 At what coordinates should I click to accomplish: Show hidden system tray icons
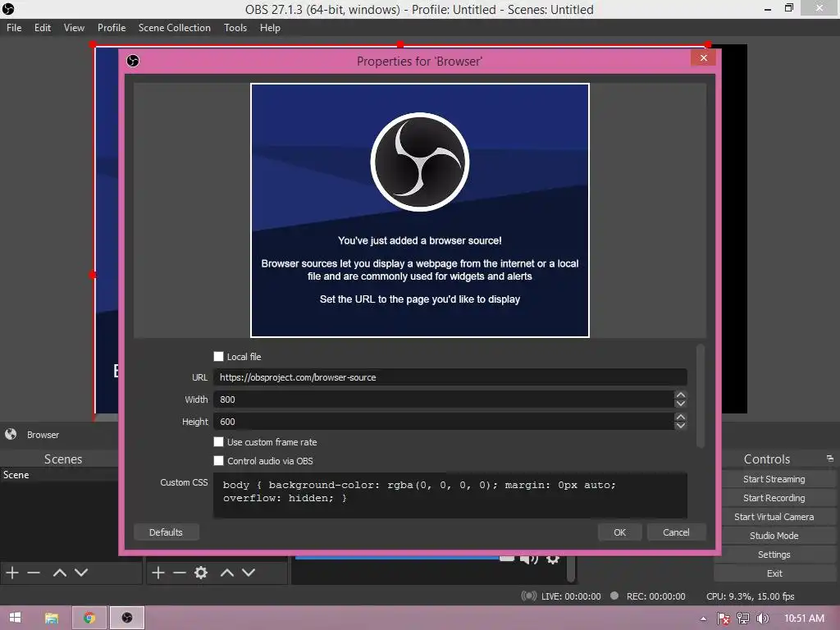pyautogui.click(x=703, y=619)
